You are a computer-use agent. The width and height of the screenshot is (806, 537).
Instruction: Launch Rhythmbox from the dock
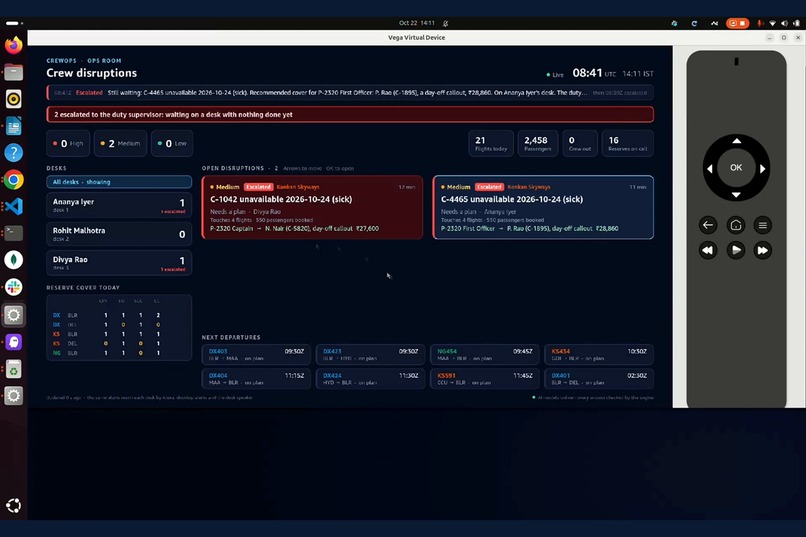click(x=13, y=99)
